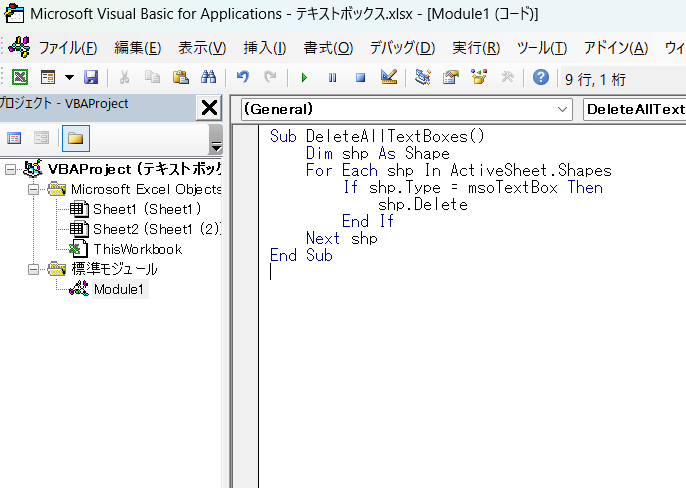The width and height of the screenshot is (686, 488).
Task: Close the project explorer pane
Action: (x=209, y=107)
